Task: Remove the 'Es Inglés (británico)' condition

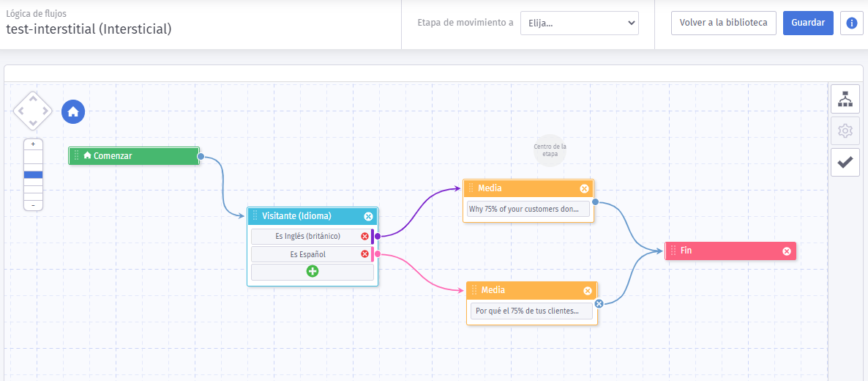Action: (364, 236)
